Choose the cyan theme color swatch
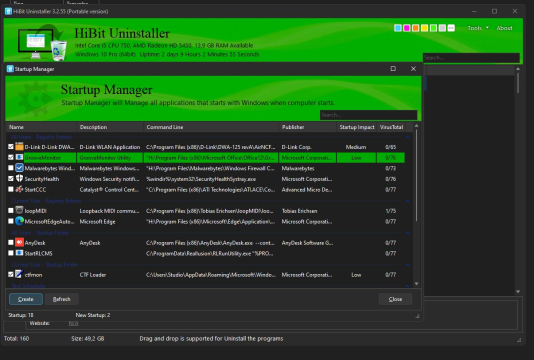The width and height of the screenshot is (534, 360). click(398, 28)
